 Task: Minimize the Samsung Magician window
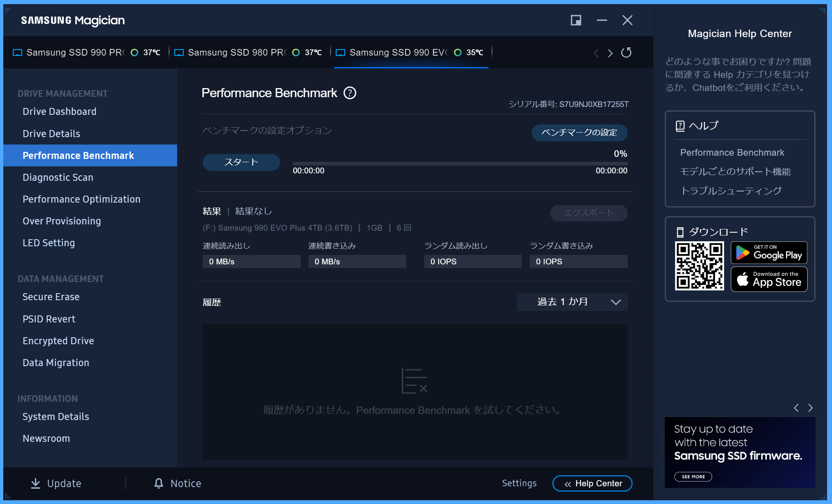coord(602,20)
